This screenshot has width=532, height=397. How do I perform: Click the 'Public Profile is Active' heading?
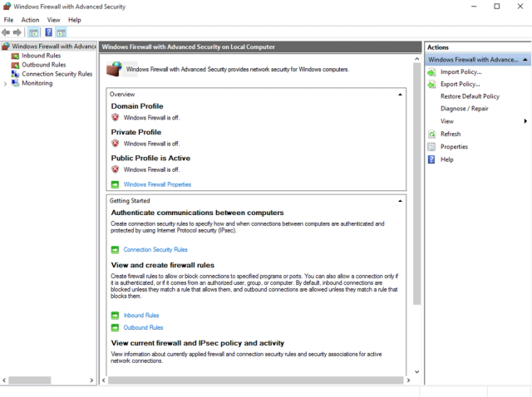(150, 159)
